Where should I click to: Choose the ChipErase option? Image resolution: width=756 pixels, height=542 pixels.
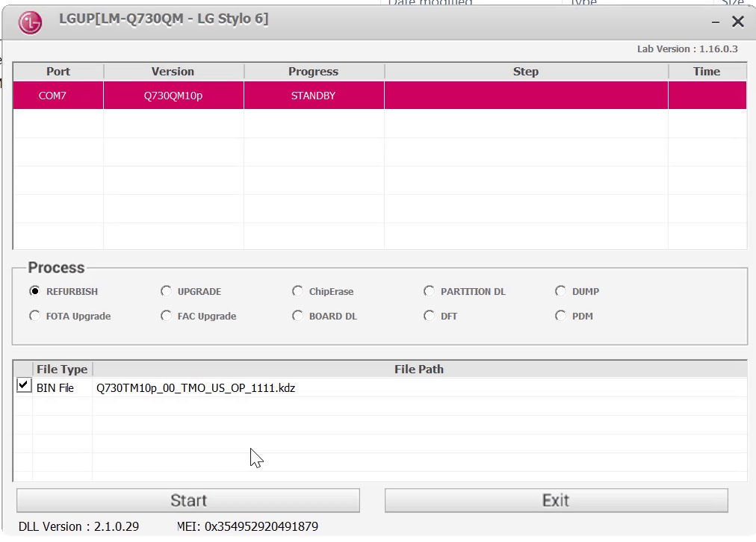coord(297,290)
